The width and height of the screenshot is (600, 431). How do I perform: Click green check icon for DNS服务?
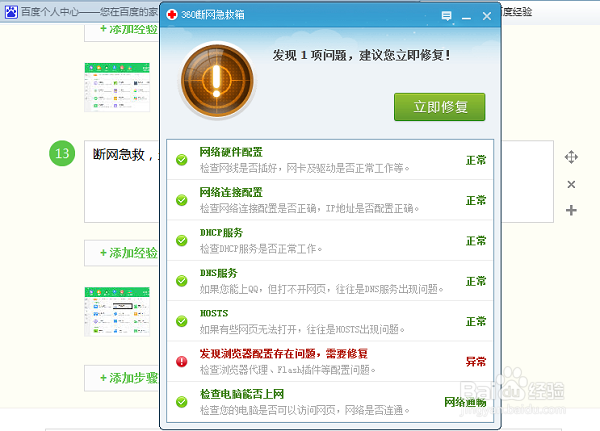182,281
